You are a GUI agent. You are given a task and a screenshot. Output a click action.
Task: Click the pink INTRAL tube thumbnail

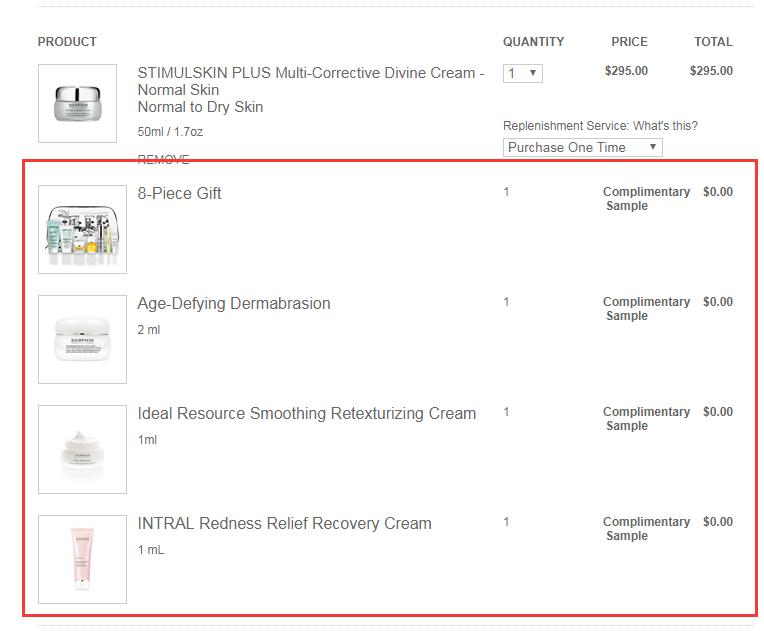click(x=82, y=559)
